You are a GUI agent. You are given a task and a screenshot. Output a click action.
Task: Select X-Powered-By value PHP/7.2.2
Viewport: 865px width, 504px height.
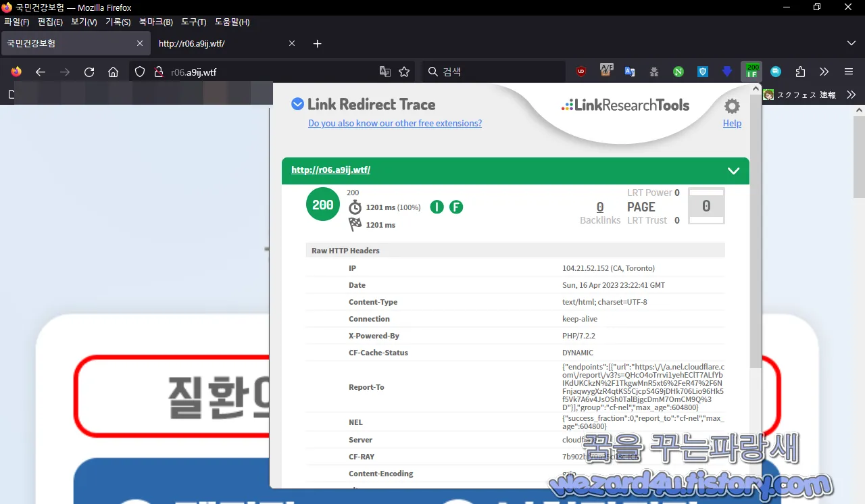(578, 336)
